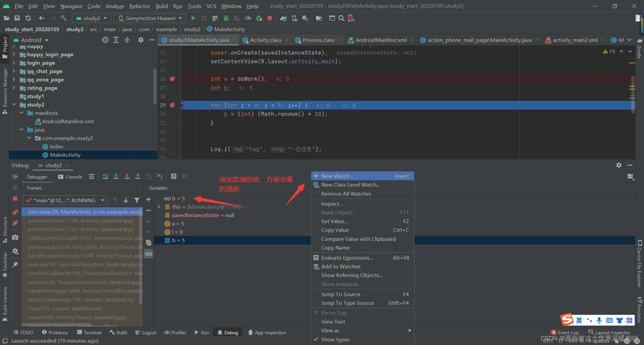The height and width of the screenshot is (345, 644).
Task: Click Evaluate Expression calculator icon
Action: click(173, 176)
